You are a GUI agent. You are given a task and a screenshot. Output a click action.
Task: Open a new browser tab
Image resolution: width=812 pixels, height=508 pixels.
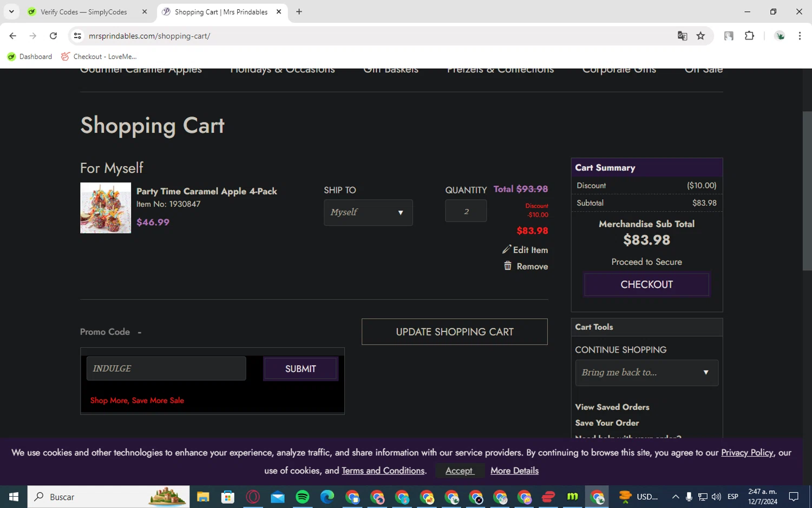click(x=299, y=11)
